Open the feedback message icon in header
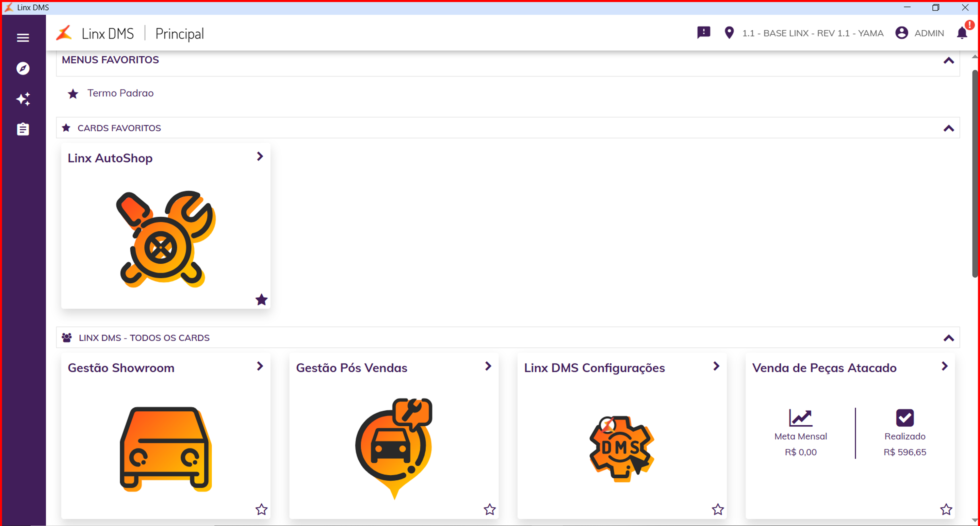Image resolution: width=980 pixels, height=526 pixels. pos(703,33)
